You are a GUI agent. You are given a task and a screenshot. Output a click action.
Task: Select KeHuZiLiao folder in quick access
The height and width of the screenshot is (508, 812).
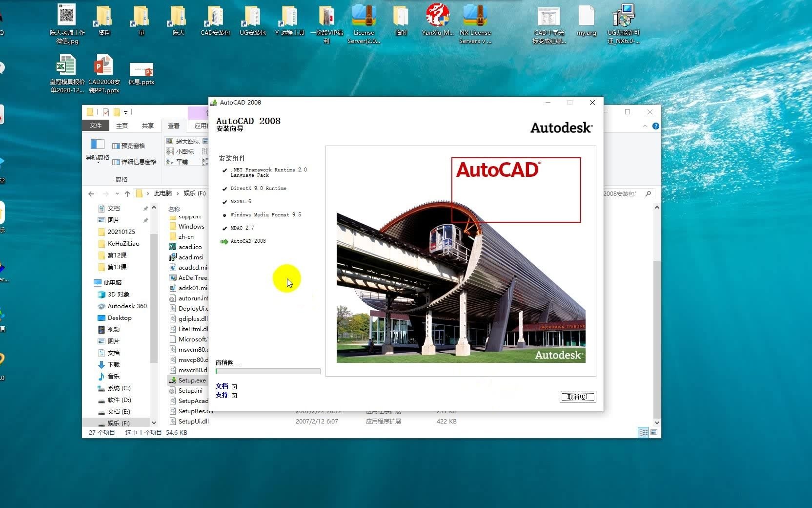[119, 244]
